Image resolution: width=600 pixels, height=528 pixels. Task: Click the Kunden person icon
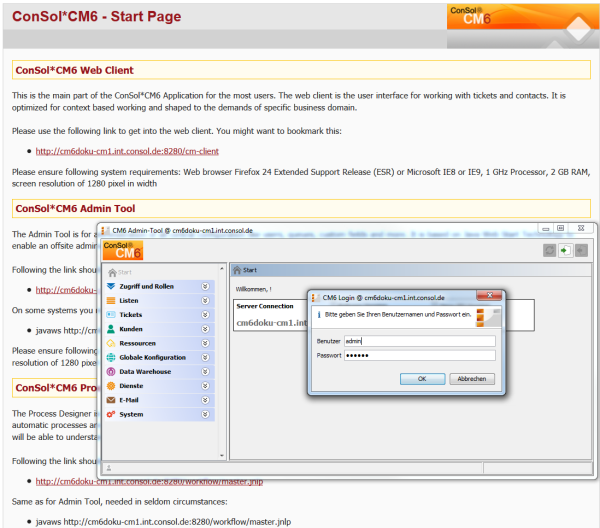coord(111,329)
